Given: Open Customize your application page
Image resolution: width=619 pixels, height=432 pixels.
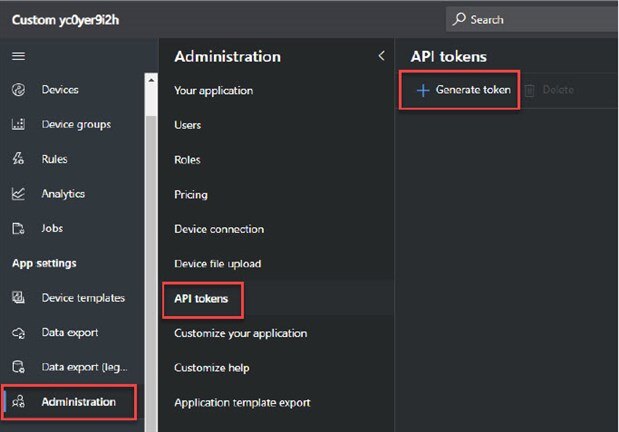Looking at the screenshot, I should pyautogui.click(x=240, y=333).
